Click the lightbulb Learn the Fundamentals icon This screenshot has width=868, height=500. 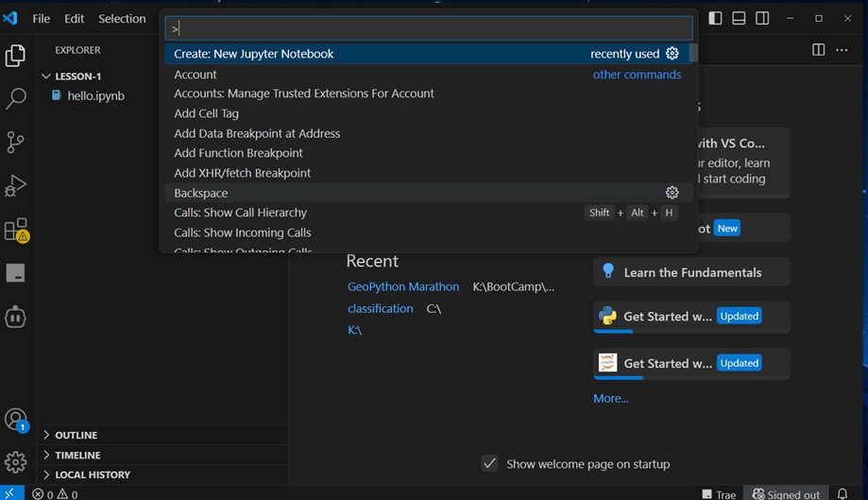pos(608,271)
